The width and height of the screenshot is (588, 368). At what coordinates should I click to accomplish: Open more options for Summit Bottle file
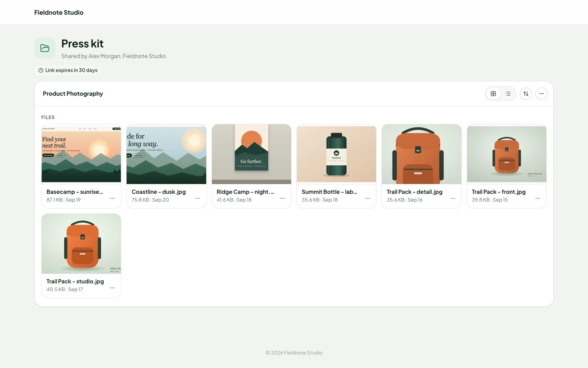[x=367, y=198]
